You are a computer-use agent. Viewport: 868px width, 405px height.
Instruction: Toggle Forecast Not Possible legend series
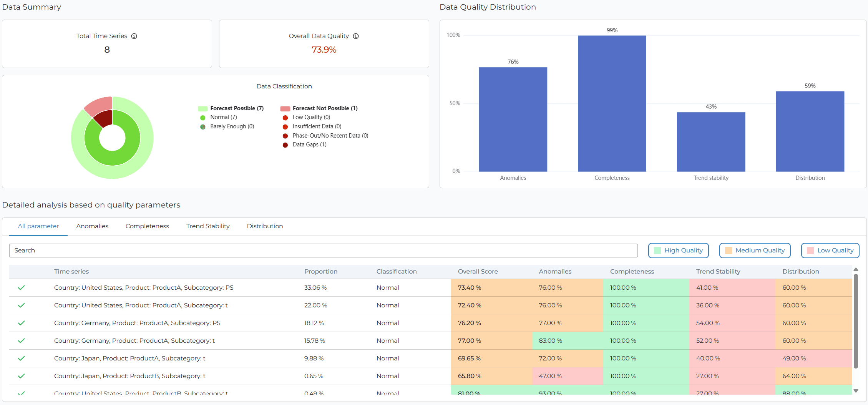pyautogui.click(x=285, y=109)
